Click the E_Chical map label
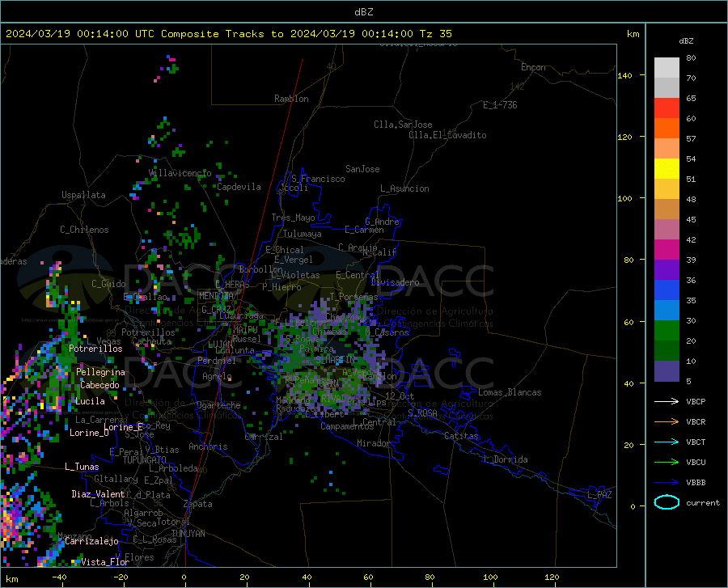Screen dimensions: 728x588 [x=285, y=250]
